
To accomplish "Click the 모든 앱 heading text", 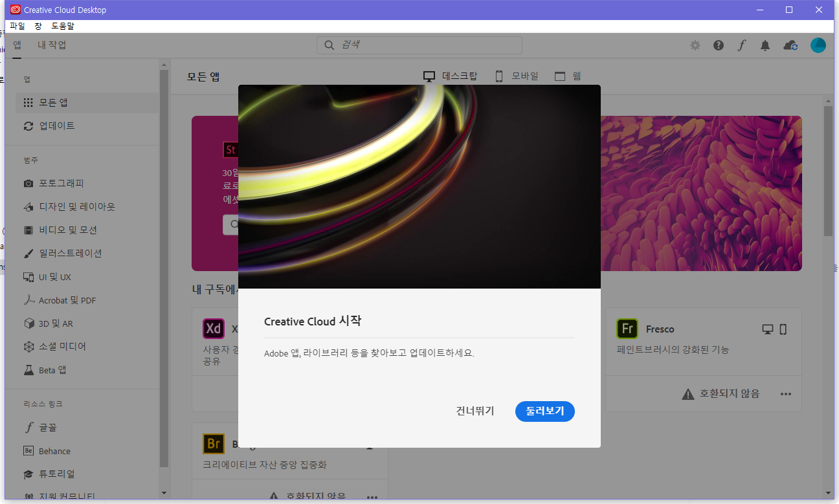I will point(203,76).
